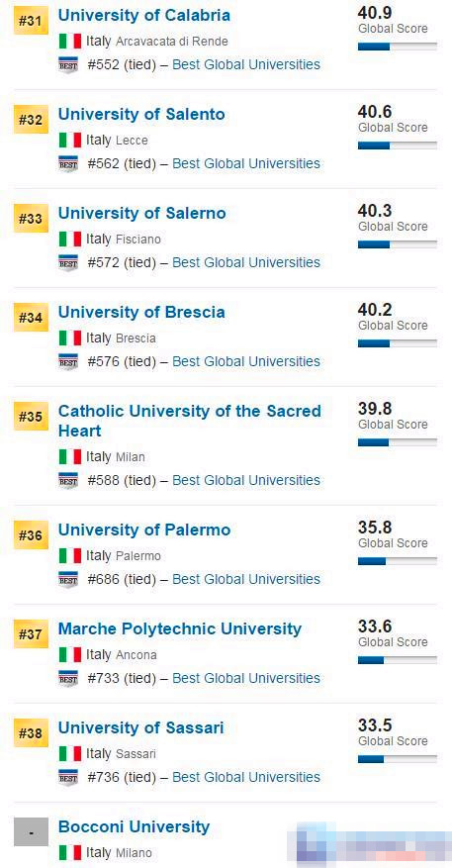Image resolution: width=452 pixels, height=868 pixels.
Task: Click the #34 rank badge
Action: [x=31, y=318]
